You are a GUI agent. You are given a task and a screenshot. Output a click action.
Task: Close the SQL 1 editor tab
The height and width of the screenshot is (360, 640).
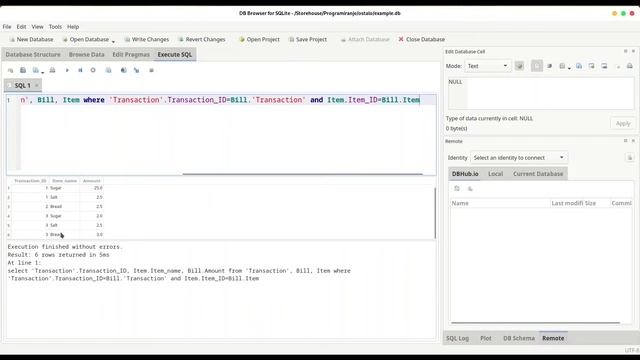pos(37,85)
